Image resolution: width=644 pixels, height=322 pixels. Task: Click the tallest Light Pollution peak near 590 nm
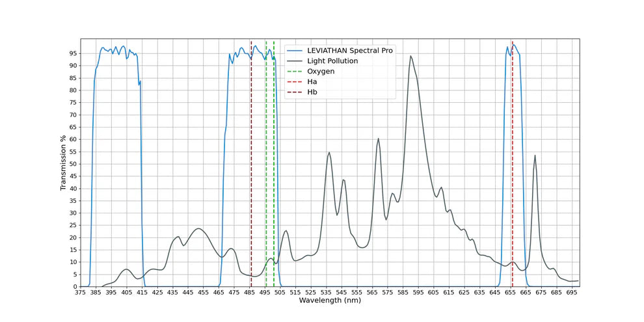(410, 57)
